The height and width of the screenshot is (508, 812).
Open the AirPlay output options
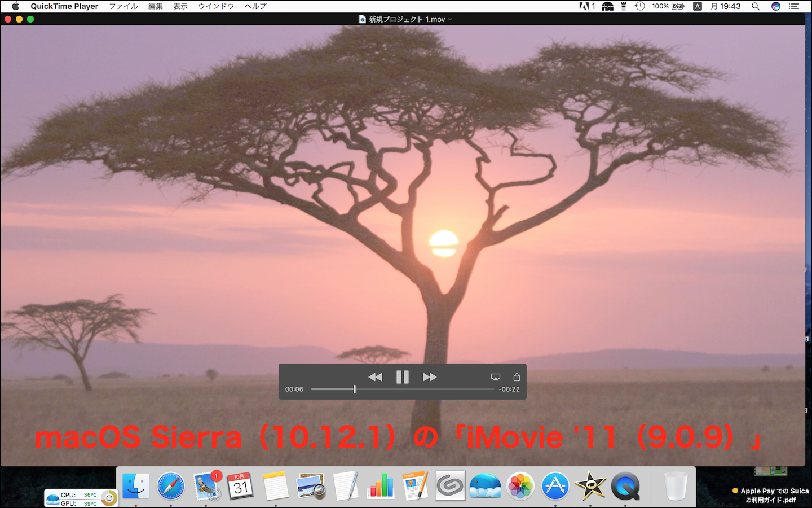pos(495,377)
